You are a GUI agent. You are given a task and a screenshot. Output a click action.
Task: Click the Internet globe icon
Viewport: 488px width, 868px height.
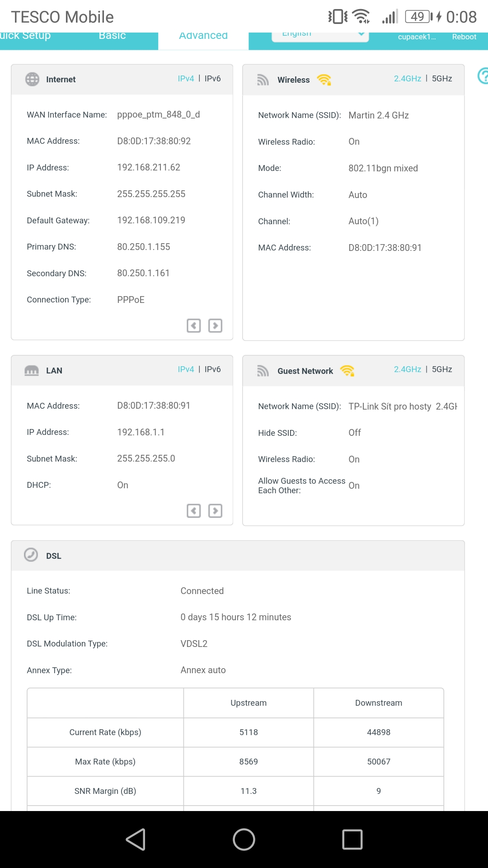pos(32,79)
